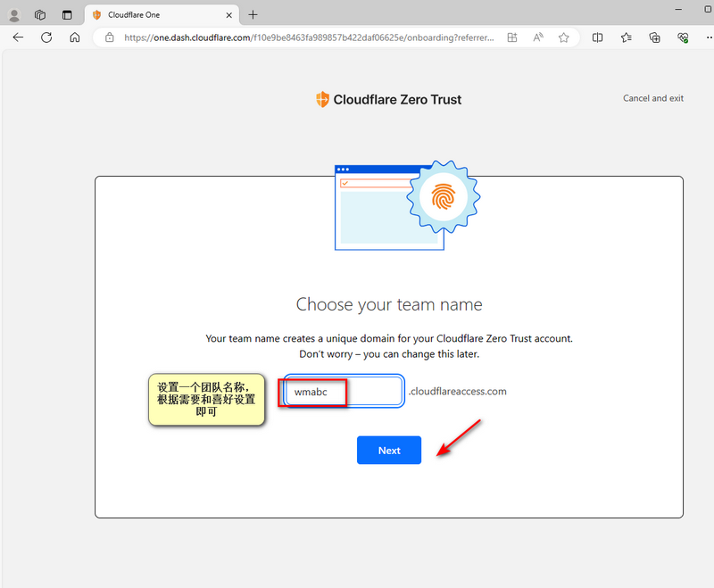Add page to favorites star
714x588 pixels.
click(x=564, y=37)
